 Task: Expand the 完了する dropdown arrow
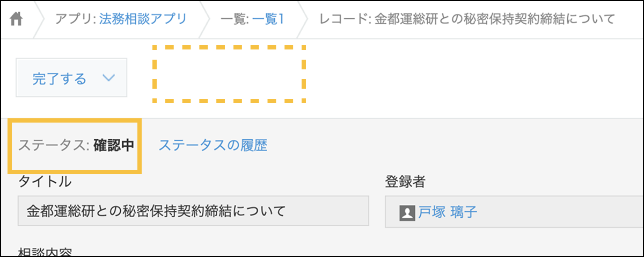[108, 78]
